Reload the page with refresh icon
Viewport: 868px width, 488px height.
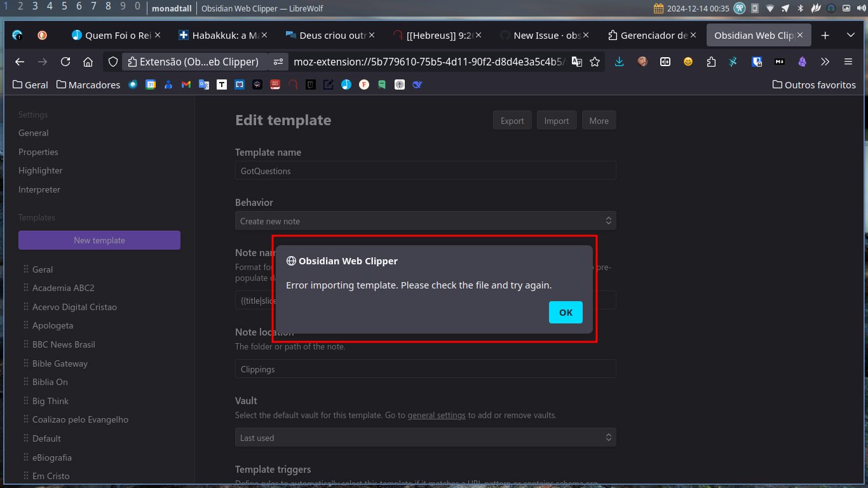tap(65, 62)
